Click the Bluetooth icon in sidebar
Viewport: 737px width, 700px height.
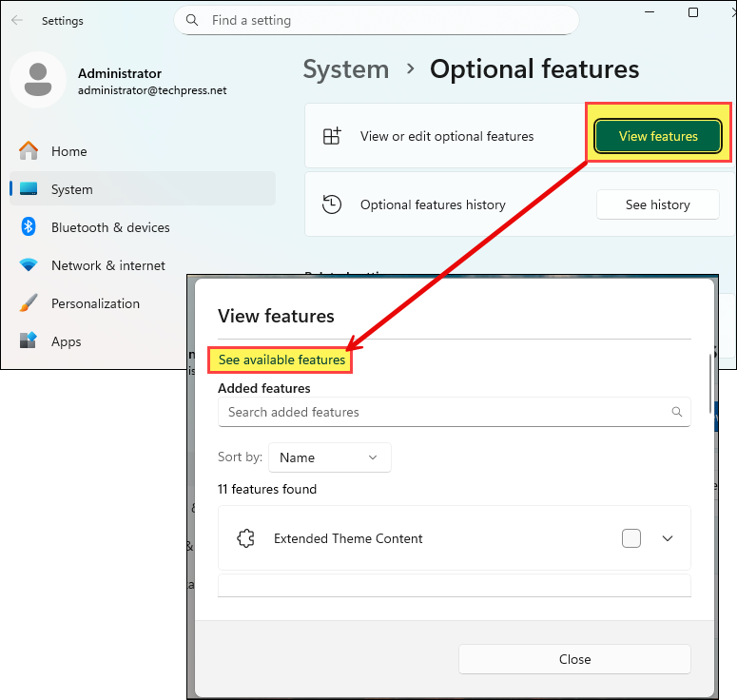tap(29, 227)
